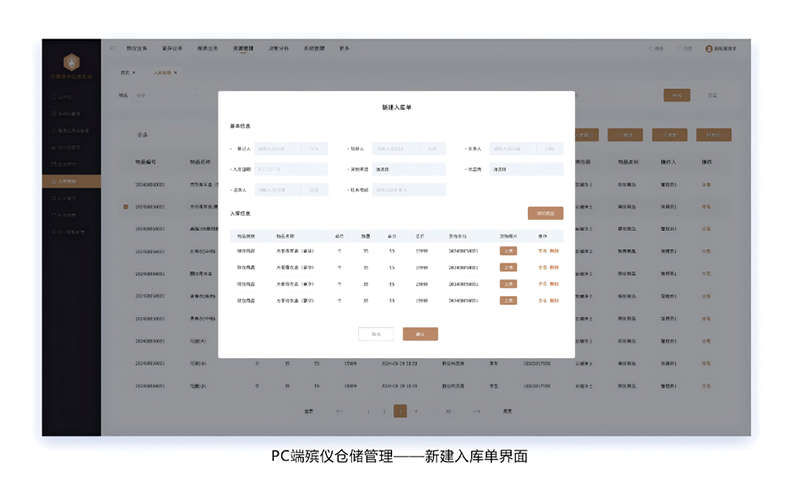Close the 入库管理 tab with its X

[176, 72]
